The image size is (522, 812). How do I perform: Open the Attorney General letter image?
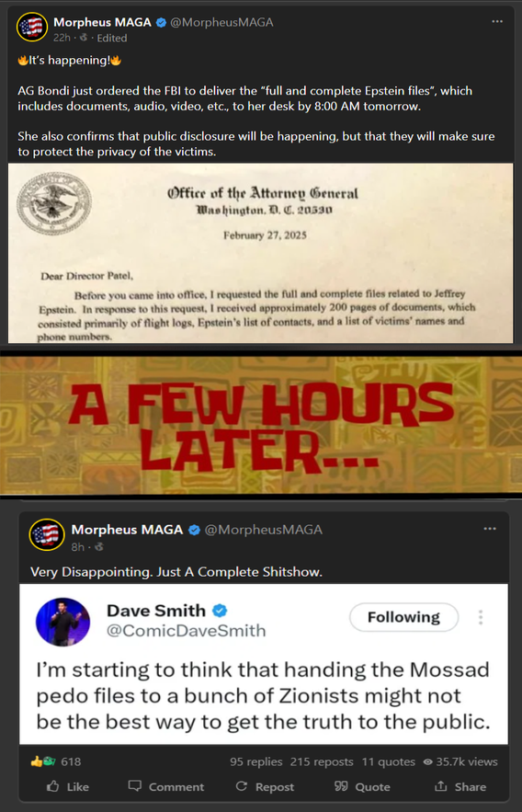tap(261, 253)
